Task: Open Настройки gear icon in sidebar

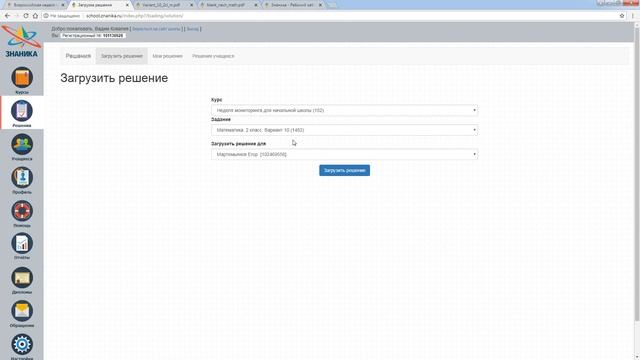Action: tap(22, 345)
